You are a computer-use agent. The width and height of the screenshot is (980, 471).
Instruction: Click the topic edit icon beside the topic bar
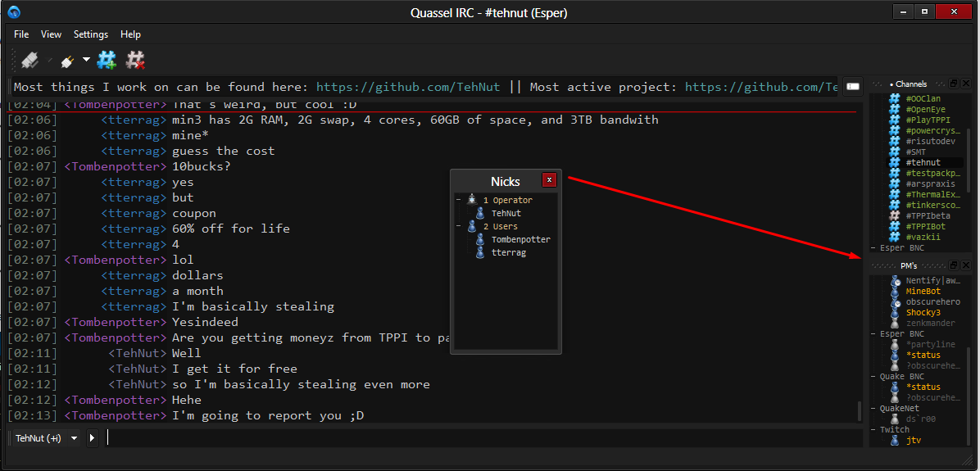point(853,87)
